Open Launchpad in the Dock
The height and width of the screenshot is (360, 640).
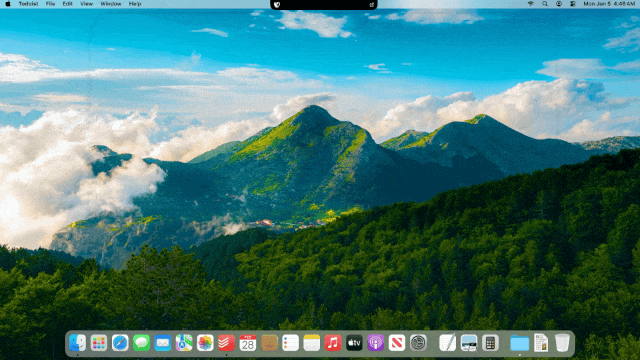(x=98, y=343)
